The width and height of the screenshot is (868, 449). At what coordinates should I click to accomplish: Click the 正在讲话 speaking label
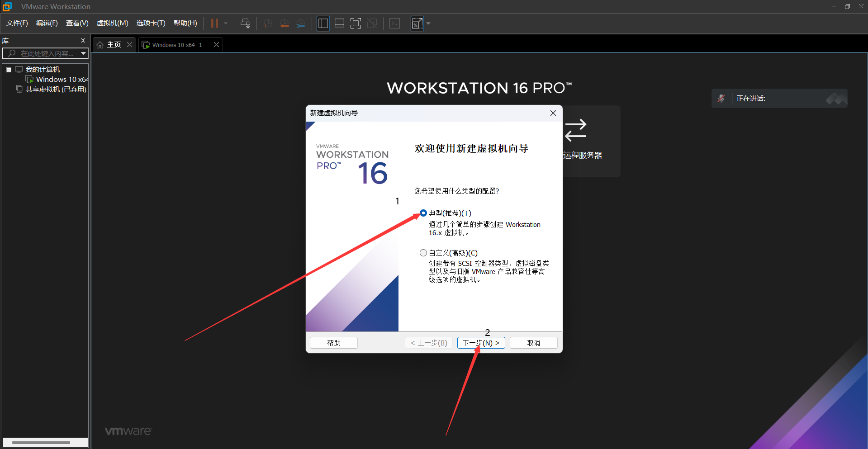751,98
